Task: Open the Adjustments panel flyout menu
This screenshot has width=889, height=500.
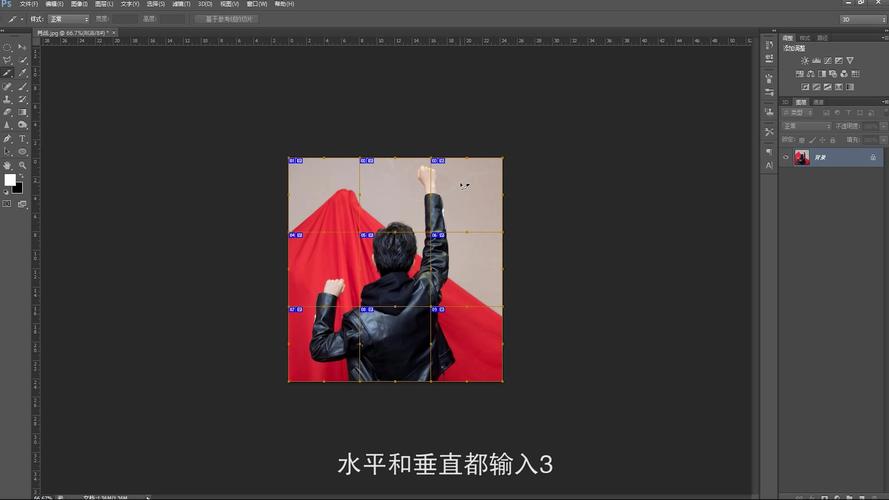Action: 885,37
